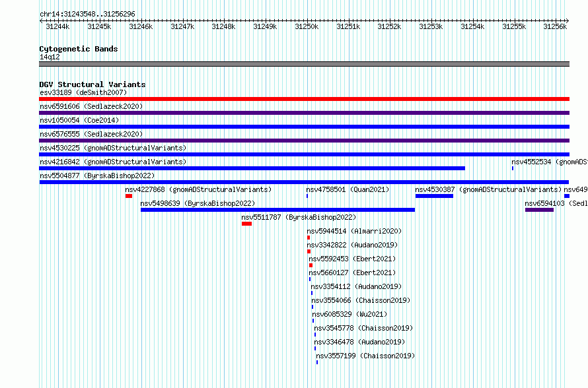Open the nsv3545778 (Chaisson2019) label
This screenshot has height=388, width=588.
coord(363,328)
